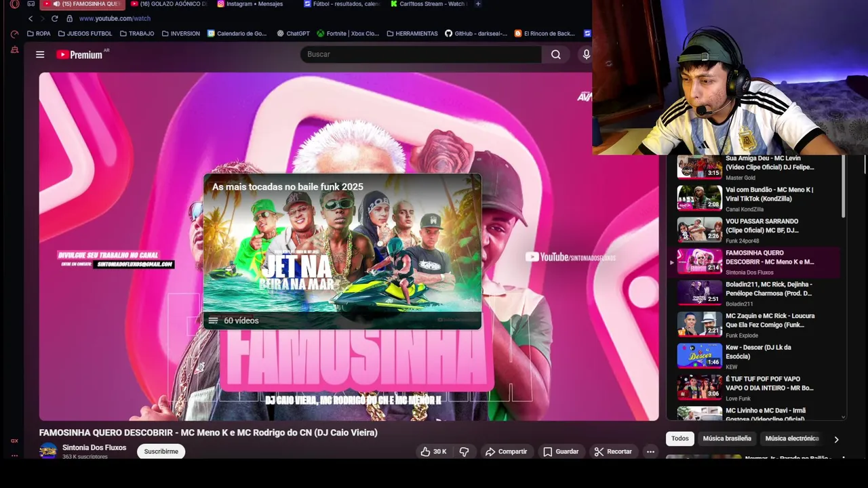Open the TRABAJO bookmarks folder

click(x=137, y=33)
